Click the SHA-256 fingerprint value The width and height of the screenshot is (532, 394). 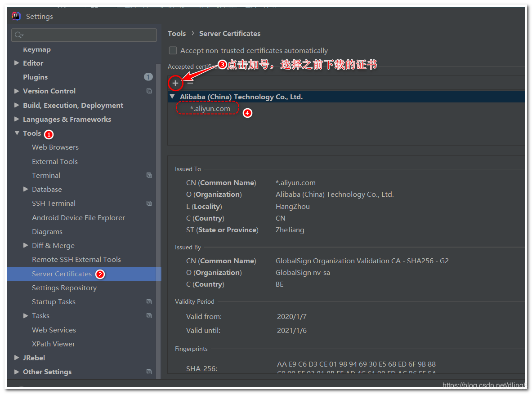point(356,367)
